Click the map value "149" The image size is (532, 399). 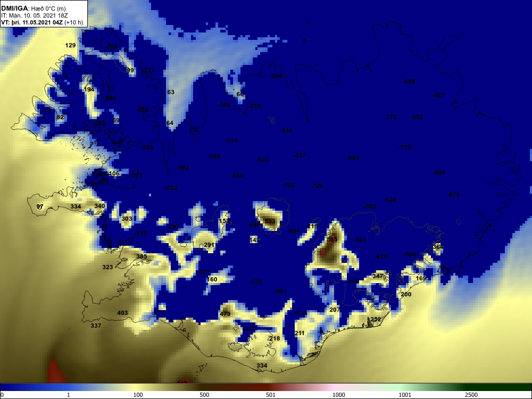point(254,240)
